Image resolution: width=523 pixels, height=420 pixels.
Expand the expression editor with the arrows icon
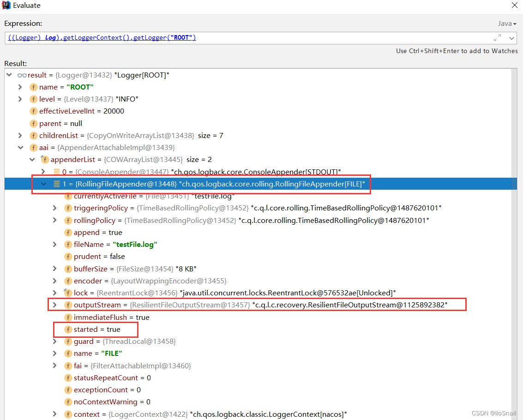pyautogui.click(x=497, y=38)
